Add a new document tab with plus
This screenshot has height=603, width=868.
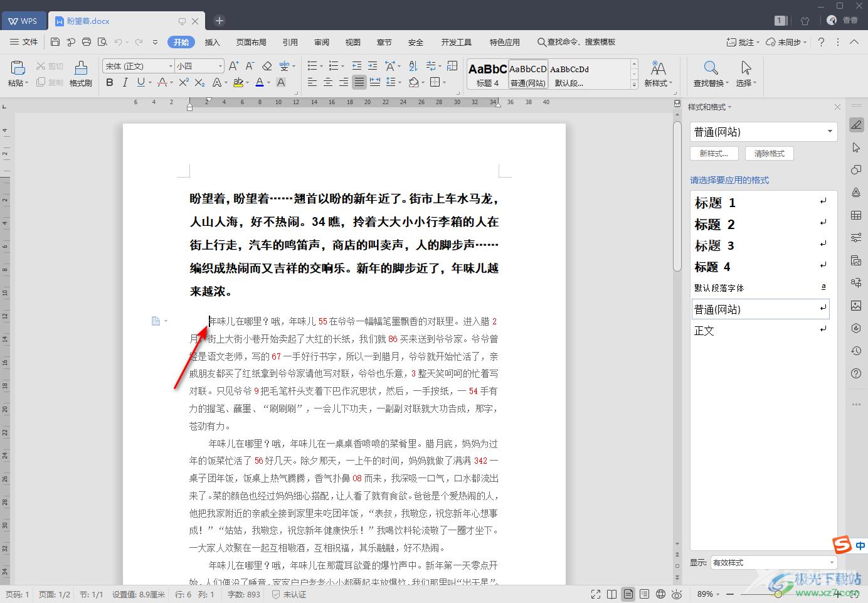click(220, 21)
